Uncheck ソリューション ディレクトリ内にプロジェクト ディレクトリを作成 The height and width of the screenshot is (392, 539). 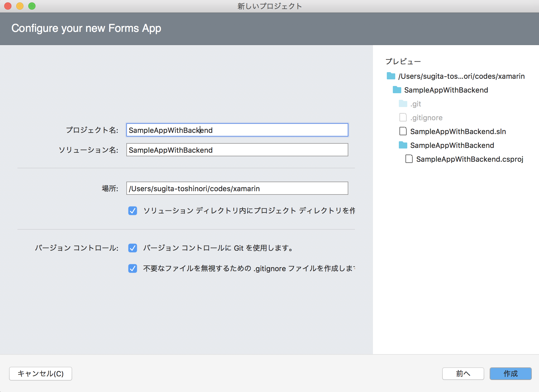tap(132, 211)
